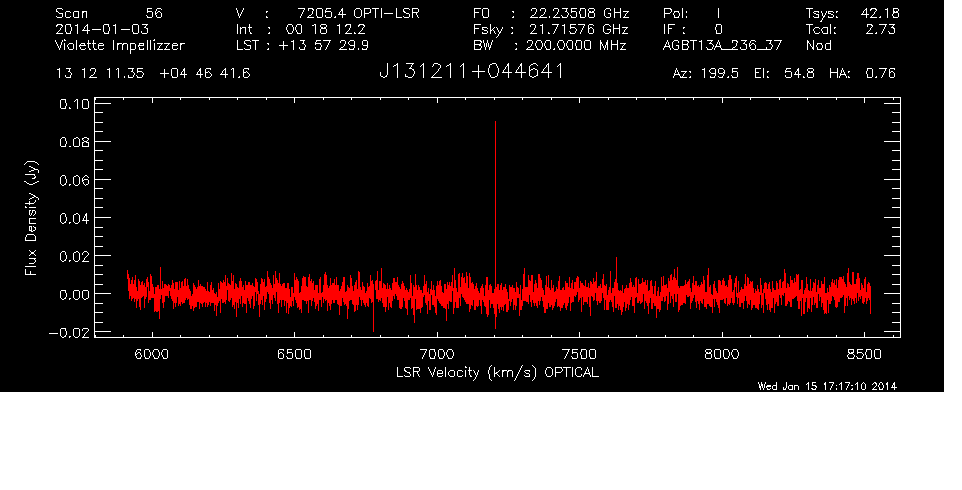Click the 0.10 y-axis tick label
The width and height of the screenshot is (962, 490).
point(74,104)
